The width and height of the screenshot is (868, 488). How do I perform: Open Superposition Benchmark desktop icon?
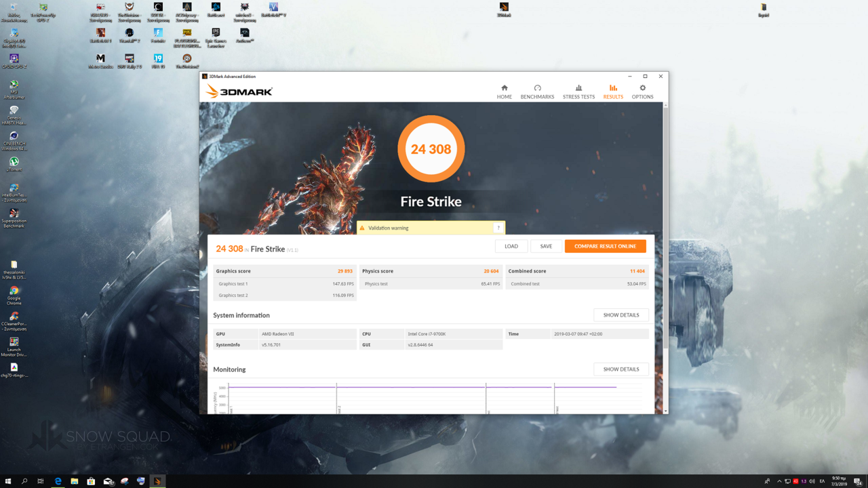point(14,218)
